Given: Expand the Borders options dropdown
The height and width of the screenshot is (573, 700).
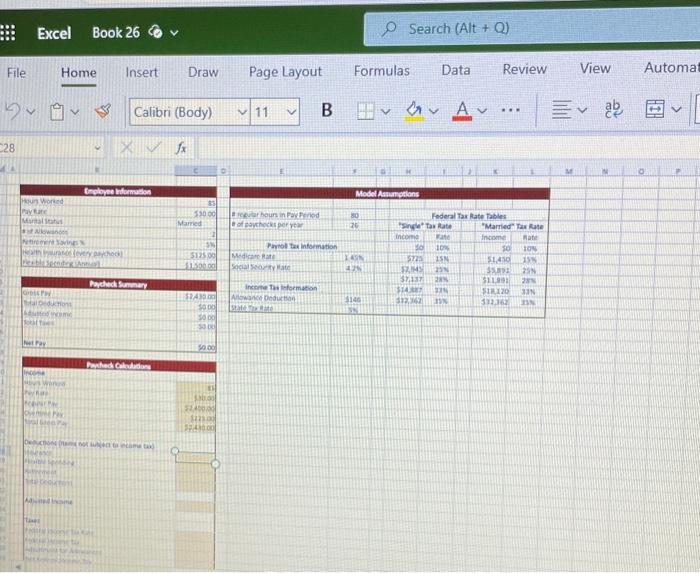Looking at the screenshot, I should [386, 111].
